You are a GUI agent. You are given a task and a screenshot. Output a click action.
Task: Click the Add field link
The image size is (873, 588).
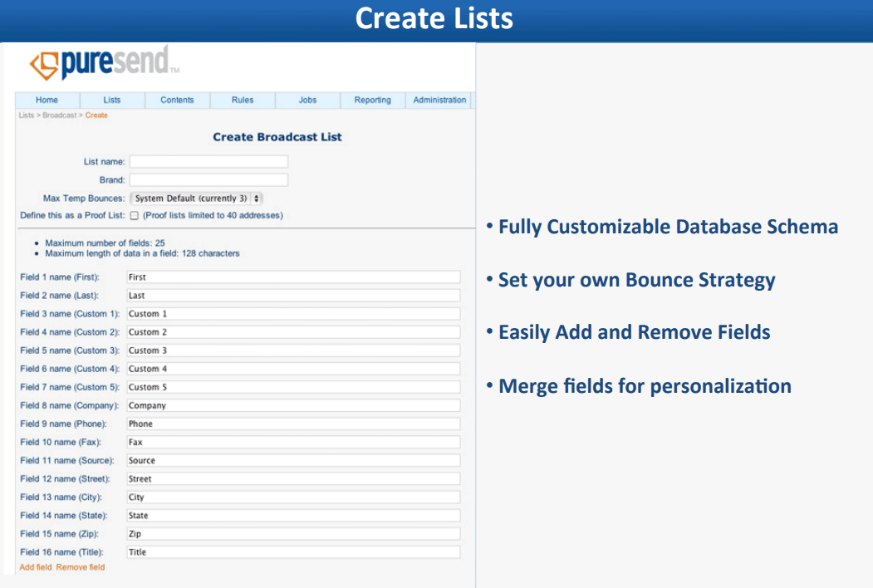click(x=36, y=567)
